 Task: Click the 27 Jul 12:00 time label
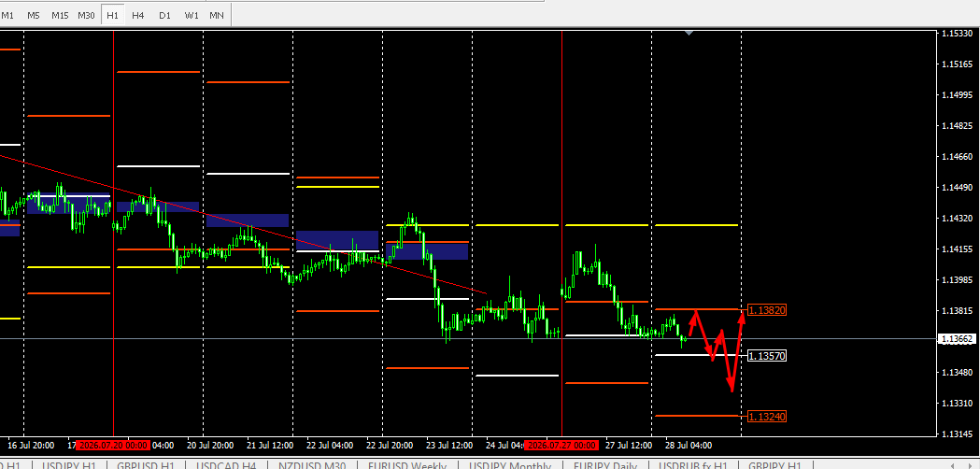630,446
